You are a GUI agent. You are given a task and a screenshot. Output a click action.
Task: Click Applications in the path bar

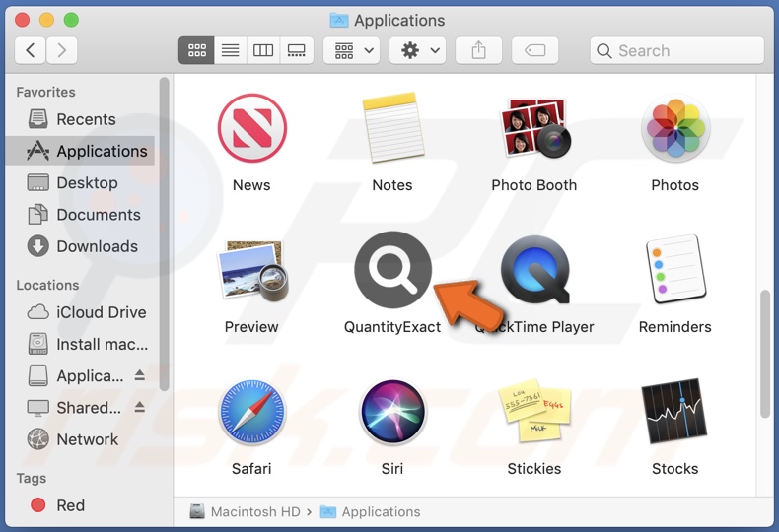coord(370,511)
